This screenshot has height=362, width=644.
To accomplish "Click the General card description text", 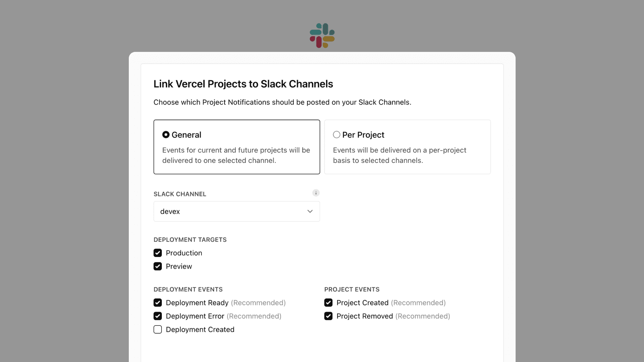I will (236, 155).
